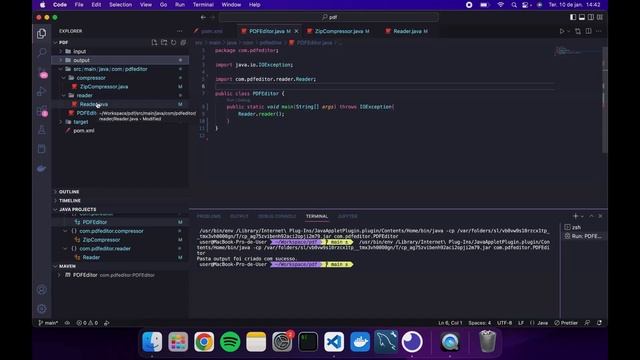This screenshot has width=640, height=360.
Task: Open Spotify from the Dock
Action: (x=230, y=342)
